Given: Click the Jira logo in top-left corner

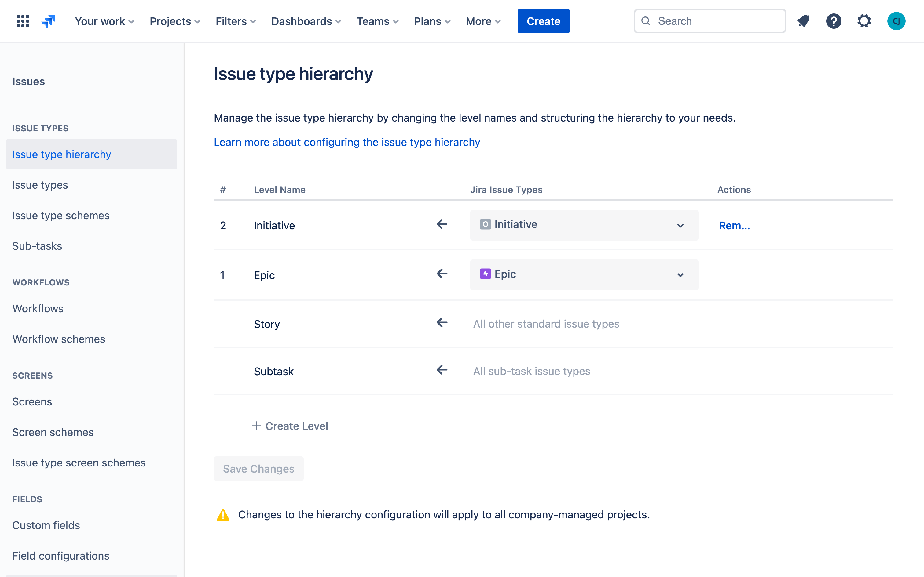Looking at the screenshot, I should tap(50, 21).
